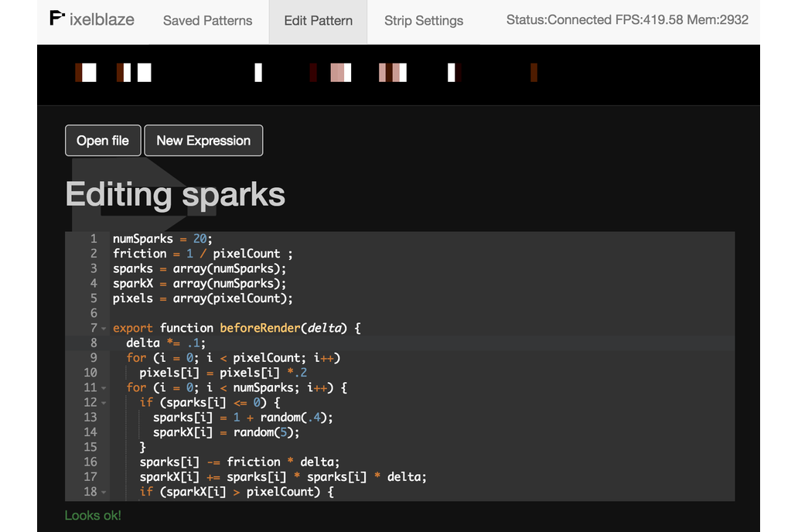Click line number 5 in gutter
The height and width of the screenshot is (532, 798).
[x=93, y=298]
